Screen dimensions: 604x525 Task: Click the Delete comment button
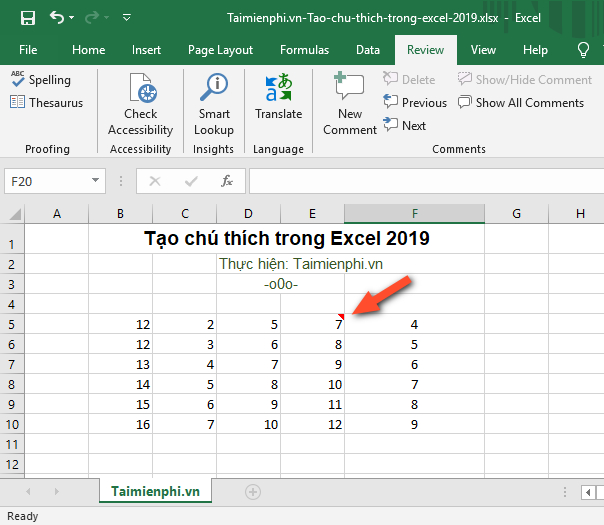point(409,79)
